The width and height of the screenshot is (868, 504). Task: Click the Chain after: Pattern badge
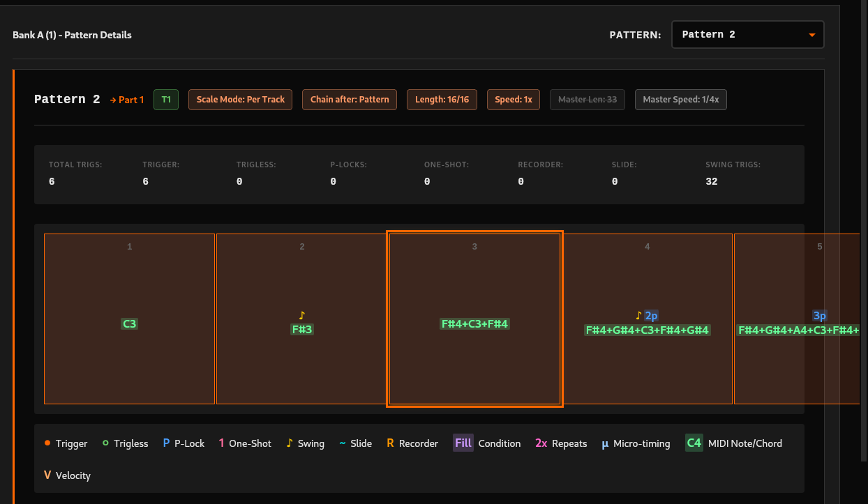(x=350, y=100)
